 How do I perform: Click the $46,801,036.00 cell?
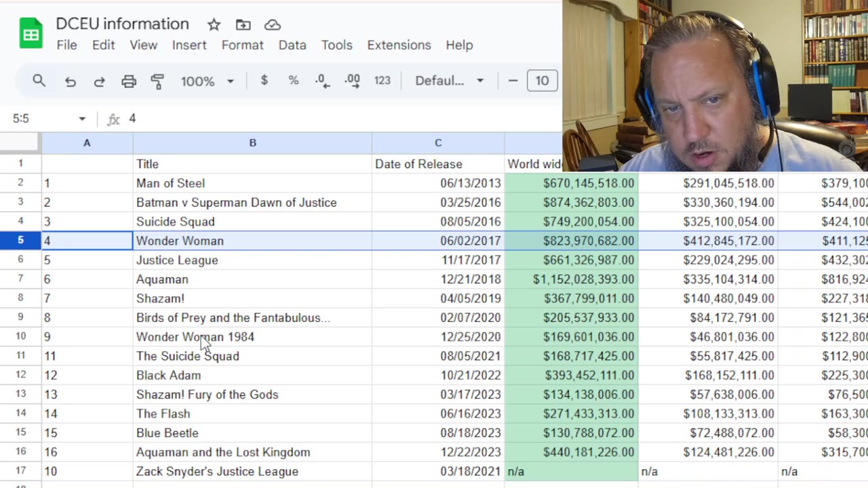tap(708, 337)
